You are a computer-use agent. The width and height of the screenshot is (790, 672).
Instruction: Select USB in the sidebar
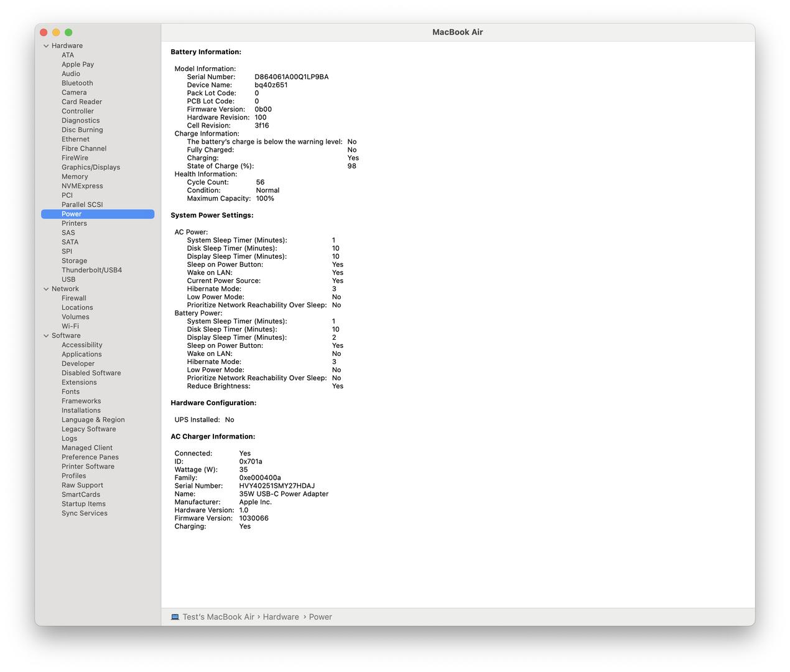click(x=68, y=279)
